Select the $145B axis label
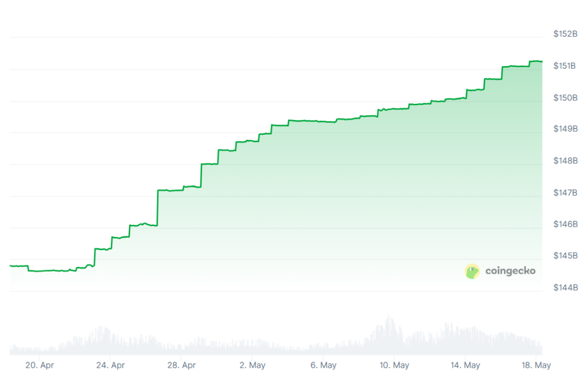 [x=565, y=255]
